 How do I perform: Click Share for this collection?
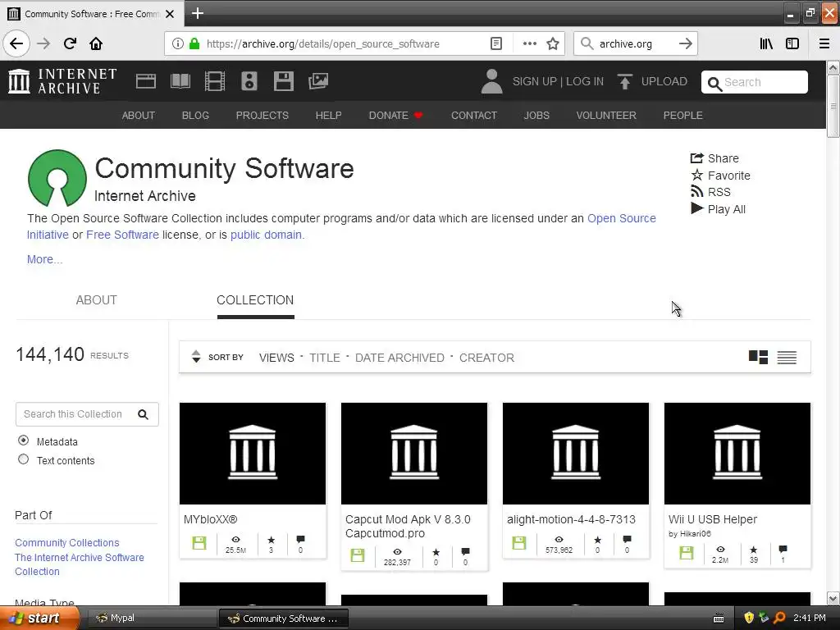pos(714,158)
